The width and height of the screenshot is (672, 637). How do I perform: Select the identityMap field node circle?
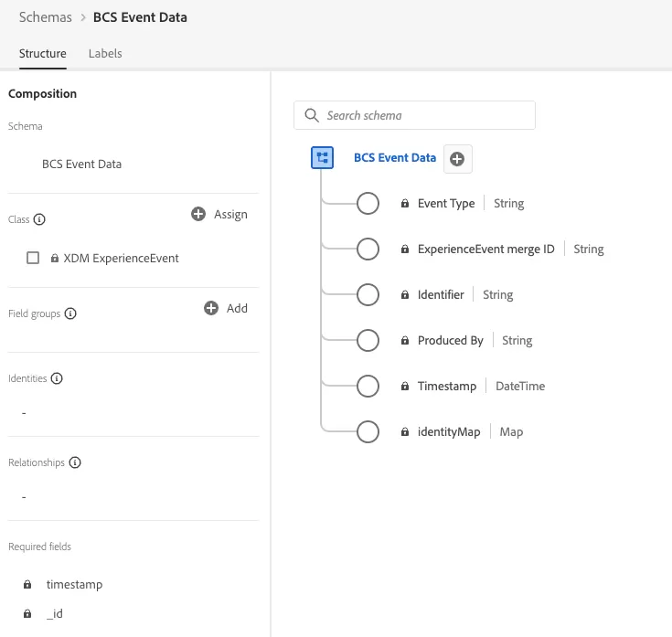click(x=368, y=431)
